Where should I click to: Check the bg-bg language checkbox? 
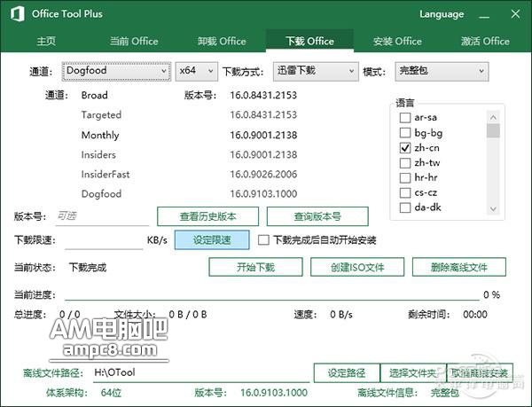(405, 133)
